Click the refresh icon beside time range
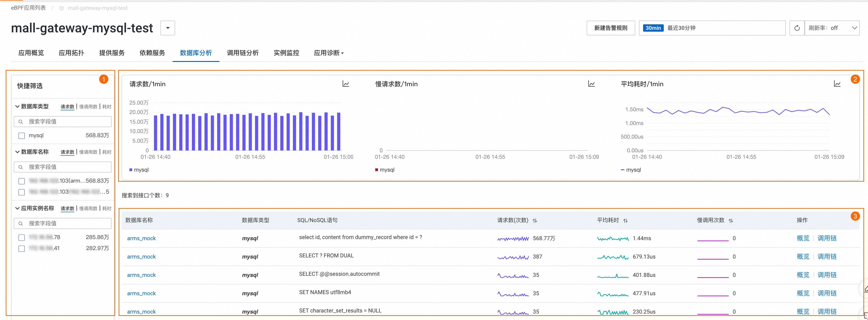This screenshot has height=320, width=868. [797, 28]
